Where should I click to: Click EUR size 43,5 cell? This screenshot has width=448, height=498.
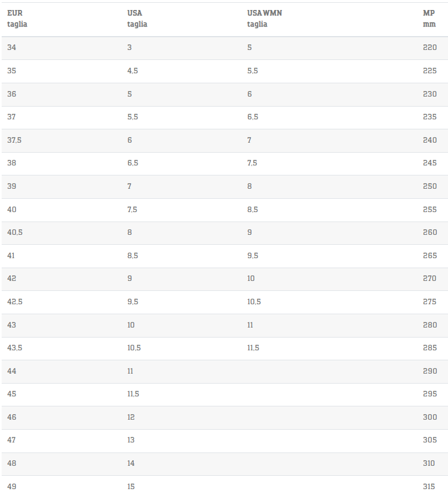pyautogui.click(x=15, y=348)
